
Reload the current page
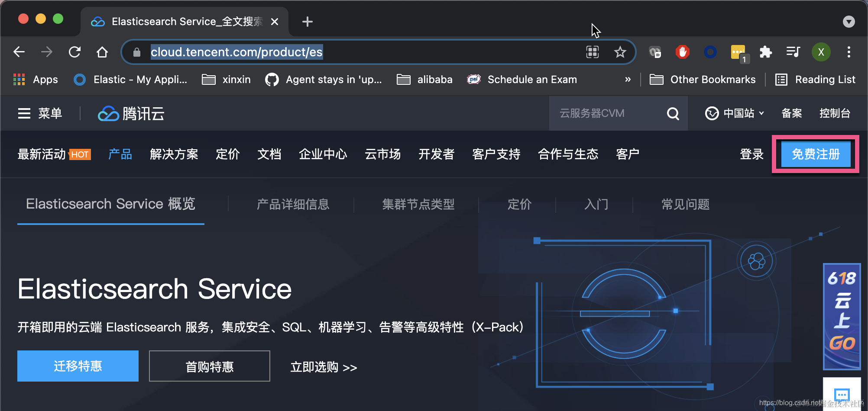point(74,52)
